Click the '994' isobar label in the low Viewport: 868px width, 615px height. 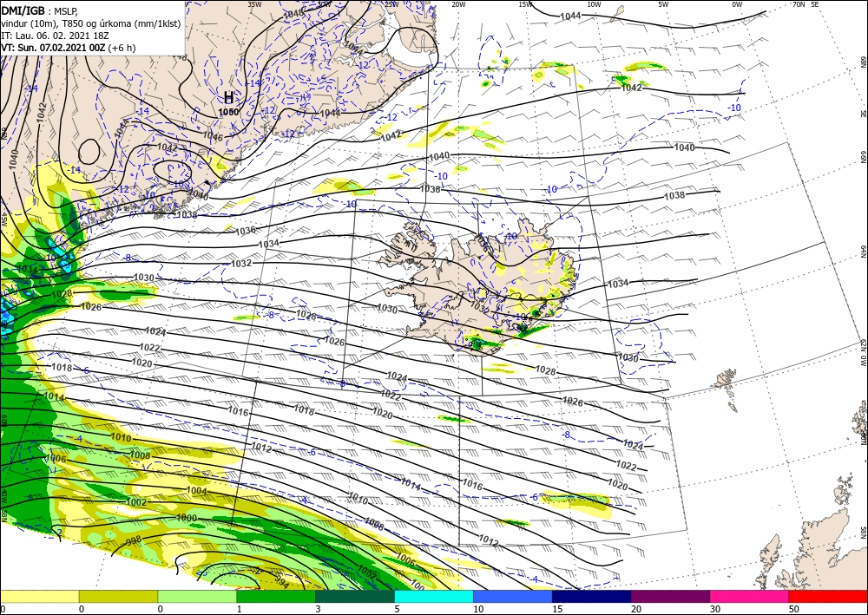282,582
